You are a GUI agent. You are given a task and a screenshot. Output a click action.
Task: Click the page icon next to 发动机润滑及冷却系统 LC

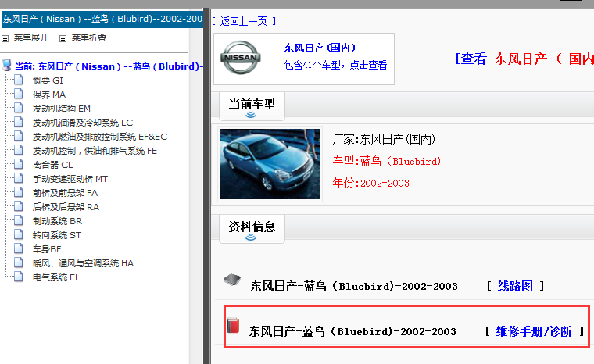tap(19, 122)
